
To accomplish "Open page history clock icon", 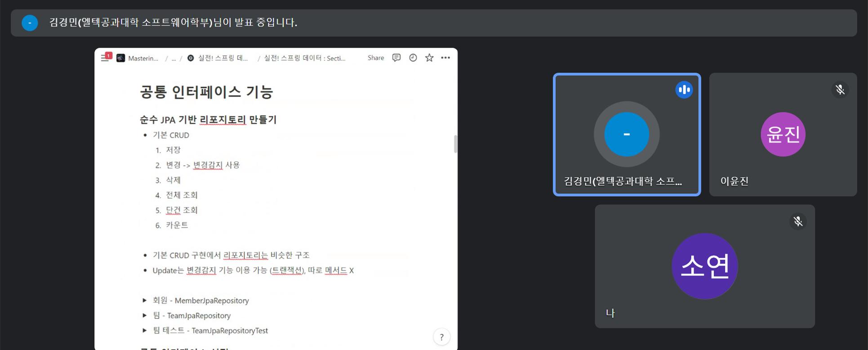I will [x=413, y=58].
